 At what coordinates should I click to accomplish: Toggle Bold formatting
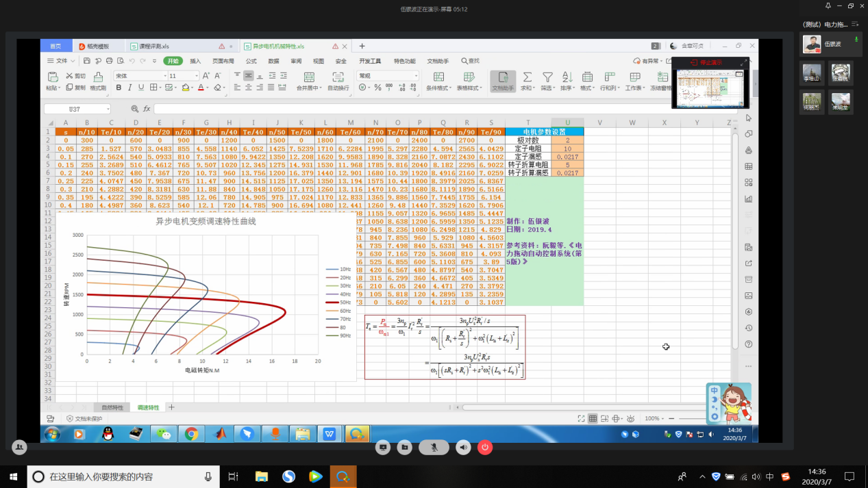(119, 88)
